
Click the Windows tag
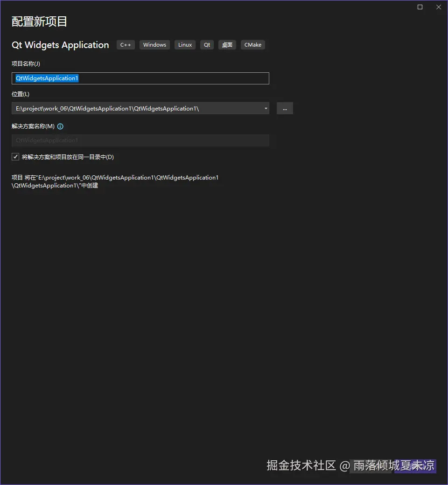pos(154,45)
